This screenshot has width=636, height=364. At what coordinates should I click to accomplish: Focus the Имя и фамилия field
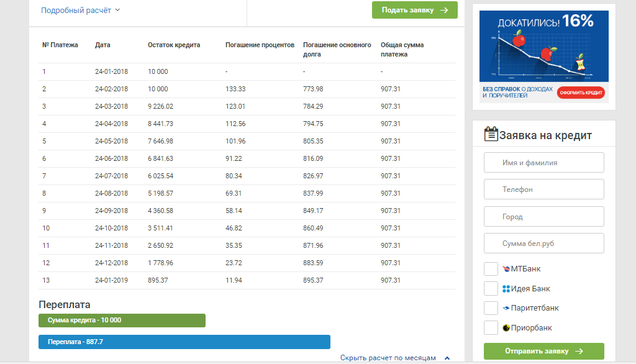point(544,163)
